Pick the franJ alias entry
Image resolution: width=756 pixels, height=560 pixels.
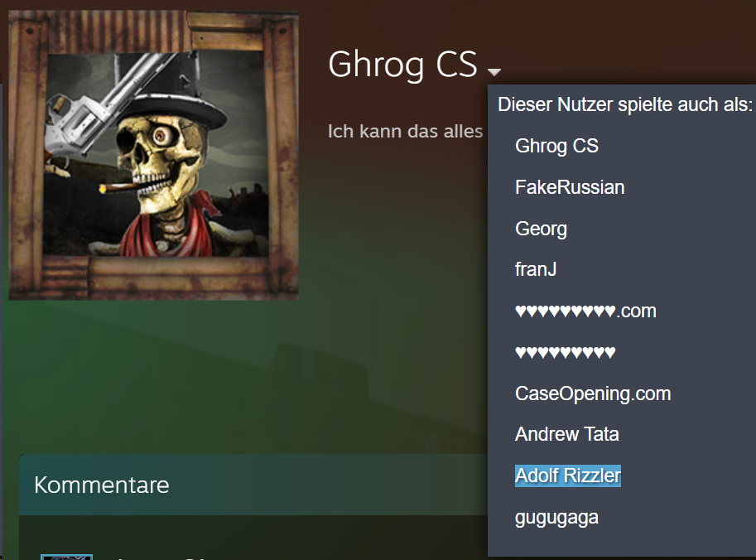coord(536,269)
